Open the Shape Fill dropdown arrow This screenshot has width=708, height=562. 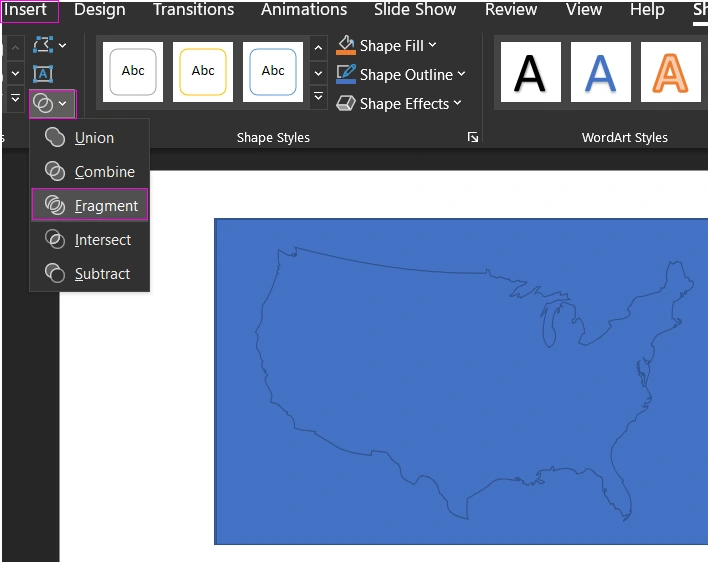click(x=433, y=45)
